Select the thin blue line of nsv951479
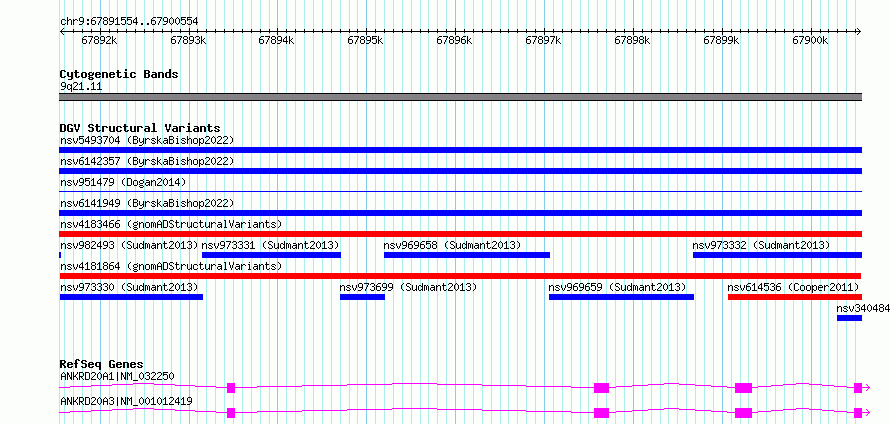Viewport: 890px width, 424px height. tap(460, 192)
